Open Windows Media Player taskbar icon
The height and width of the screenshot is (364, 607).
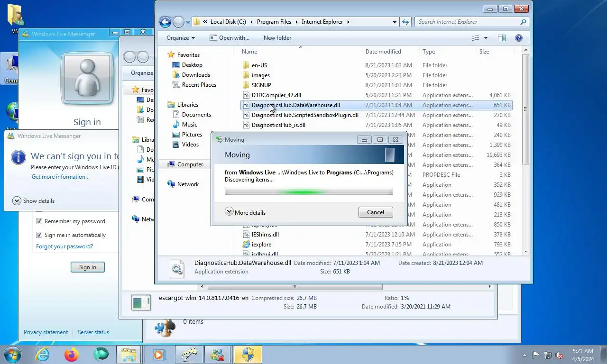tap(158, 355)
